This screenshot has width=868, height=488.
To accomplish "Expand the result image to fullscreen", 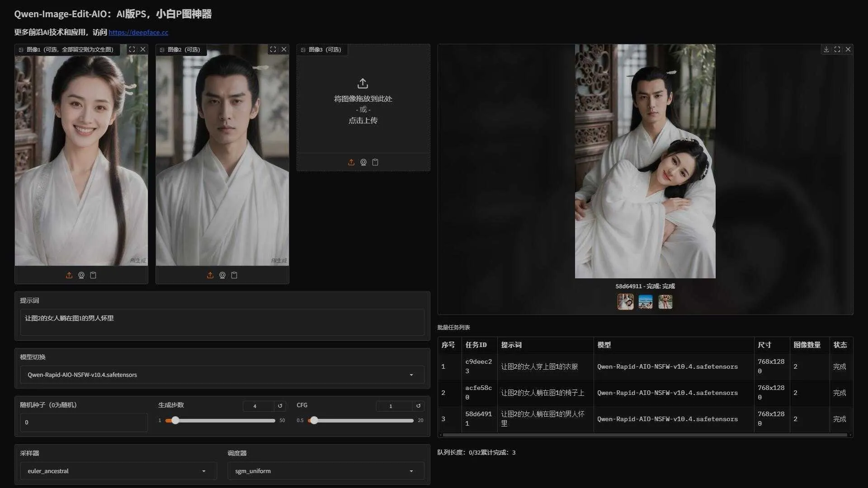I will (x=837, y=49).
